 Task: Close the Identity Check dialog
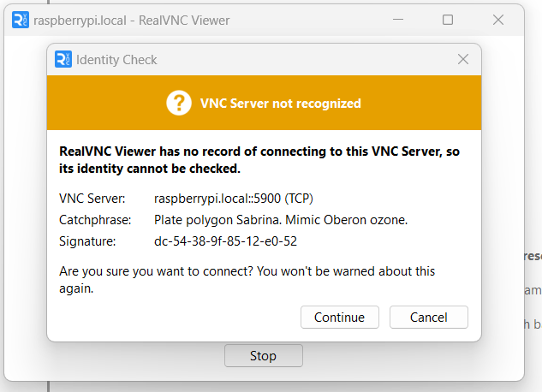tap(463, 59)
